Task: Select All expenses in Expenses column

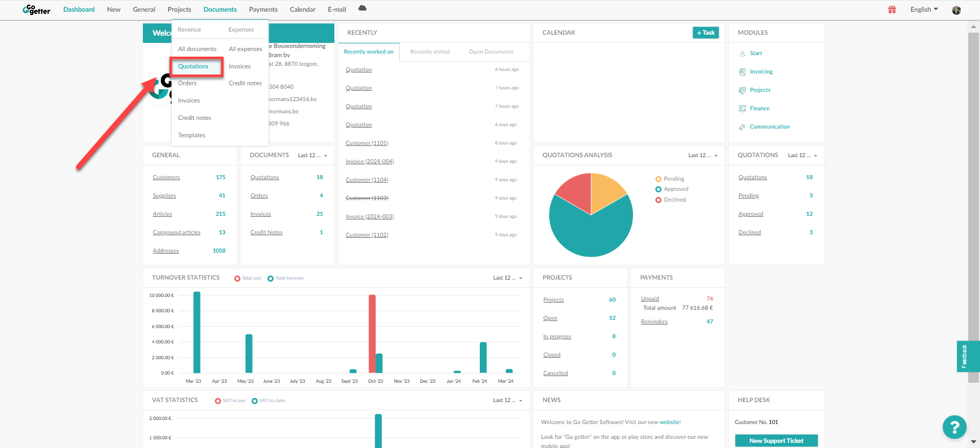Action: click(x=246, y=49)
